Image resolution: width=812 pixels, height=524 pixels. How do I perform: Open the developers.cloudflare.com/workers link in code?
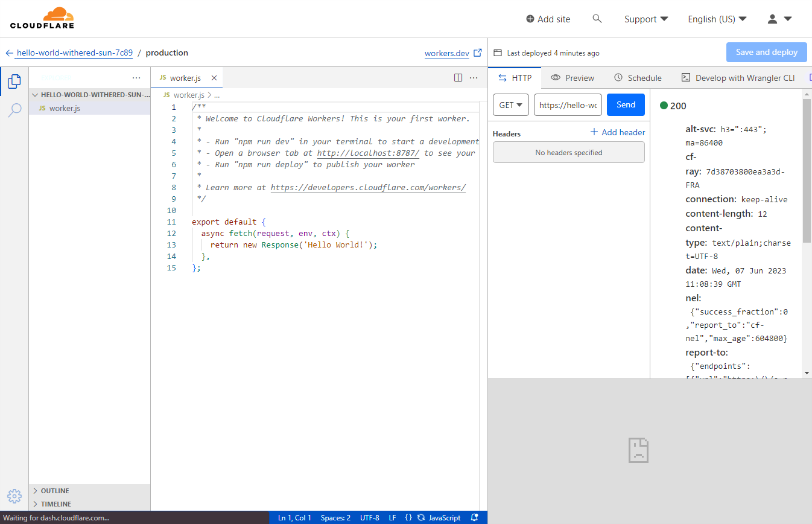[x=368, y=187]
